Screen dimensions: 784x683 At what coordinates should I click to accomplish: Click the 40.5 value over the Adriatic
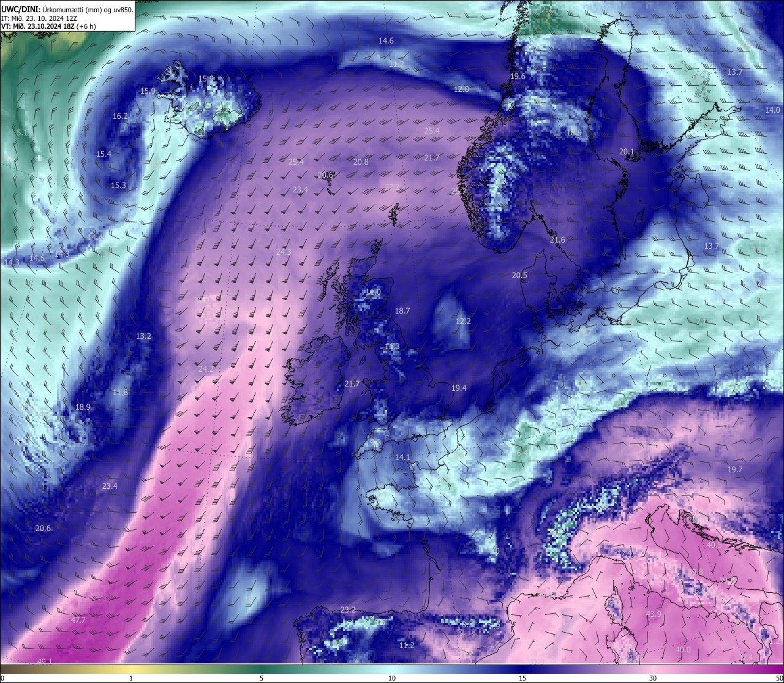coord(714,544)
